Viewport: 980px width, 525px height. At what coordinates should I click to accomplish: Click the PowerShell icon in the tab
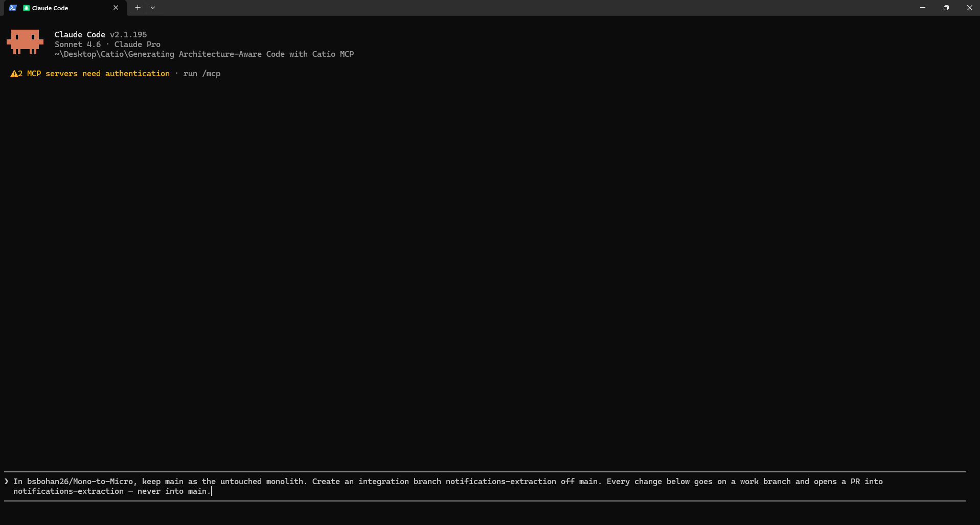[13, 8]
